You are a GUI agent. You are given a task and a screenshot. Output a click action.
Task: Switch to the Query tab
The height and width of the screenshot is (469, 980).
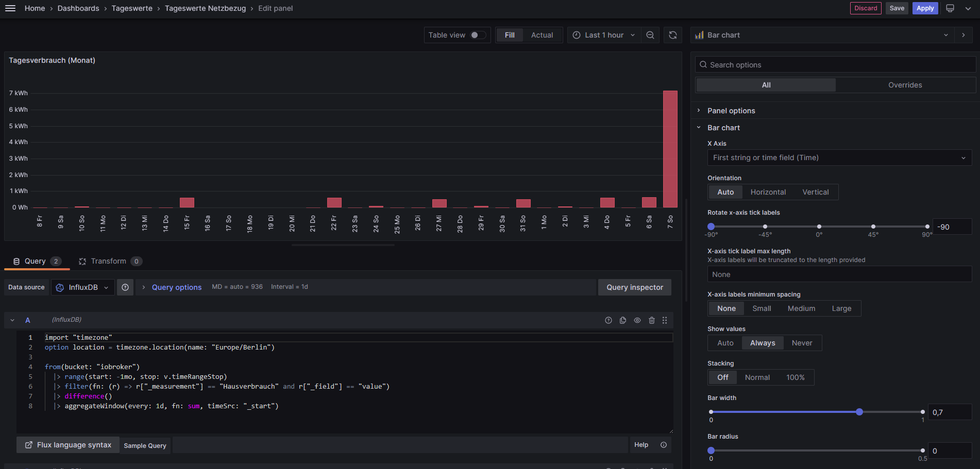37,261
